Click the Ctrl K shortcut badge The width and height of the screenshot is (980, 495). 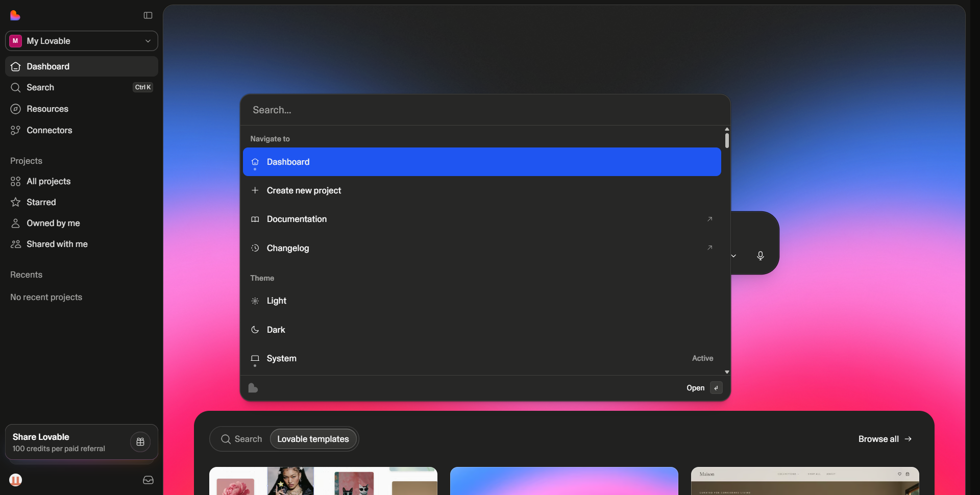tap(143, 87)
